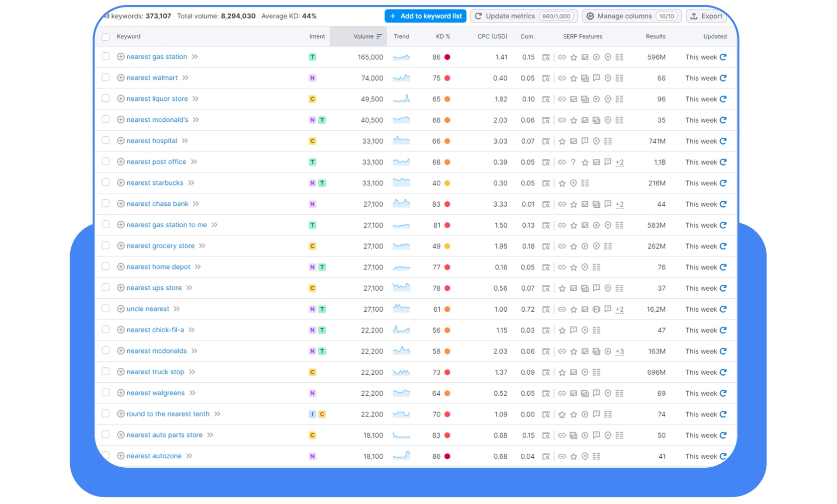Open the nearest starbucks keyword link
Image resolution: width=837 pixels, height=504 pixels.
coord(155,183)
